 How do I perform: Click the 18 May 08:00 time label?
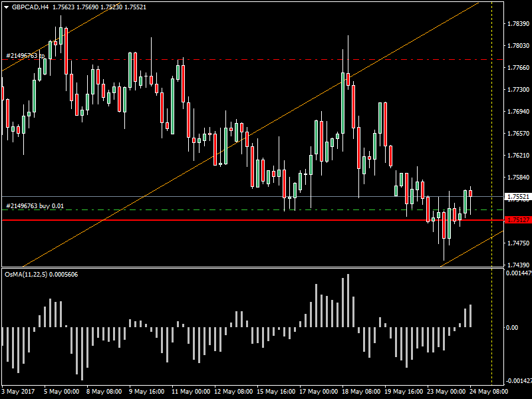(361, 391)
